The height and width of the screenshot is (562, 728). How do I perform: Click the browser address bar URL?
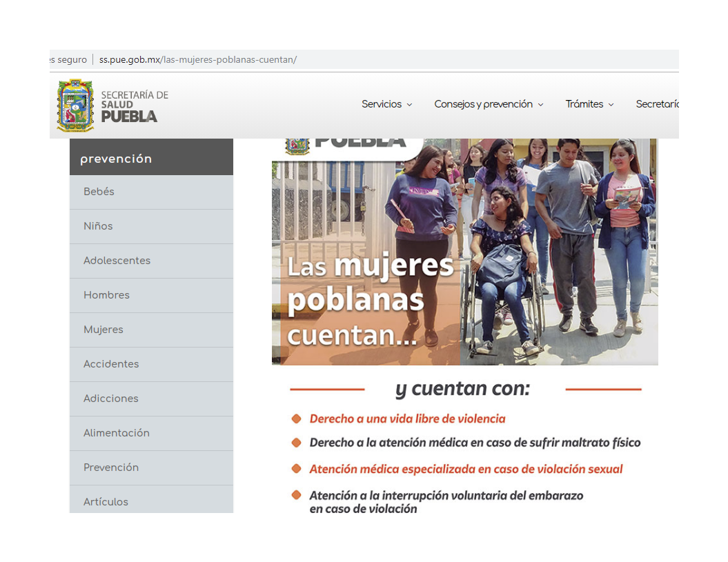pyautogui.click(x=198, y=60)
